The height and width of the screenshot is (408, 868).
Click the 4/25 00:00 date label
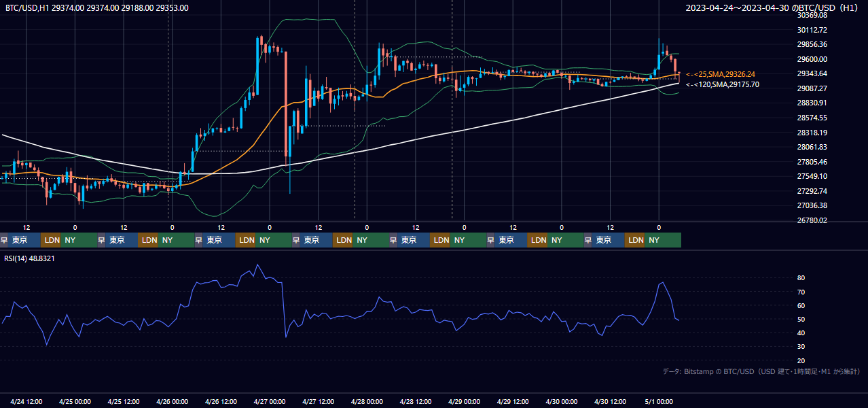coord(75,402)
